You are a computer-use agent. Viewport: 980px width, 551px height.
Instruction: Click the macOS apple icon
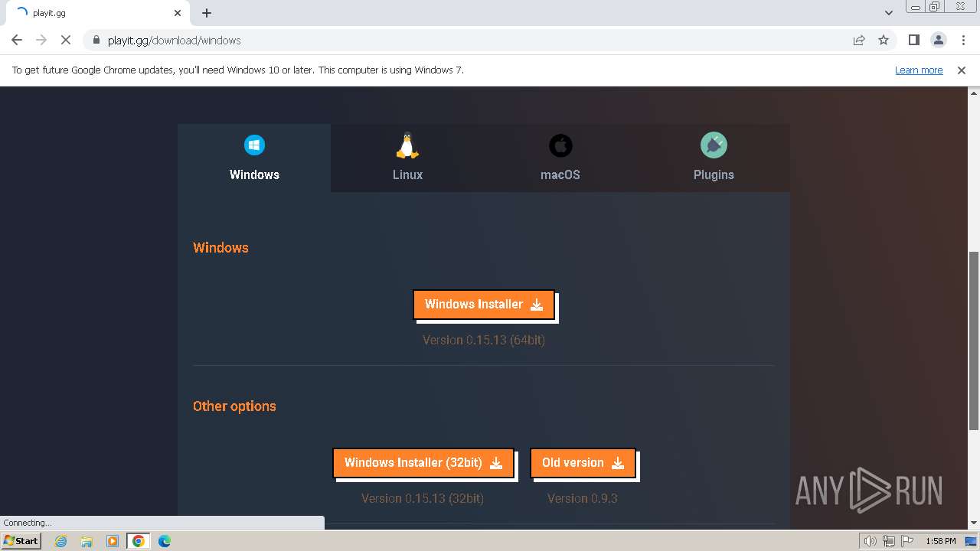click(x=560, y=145)
